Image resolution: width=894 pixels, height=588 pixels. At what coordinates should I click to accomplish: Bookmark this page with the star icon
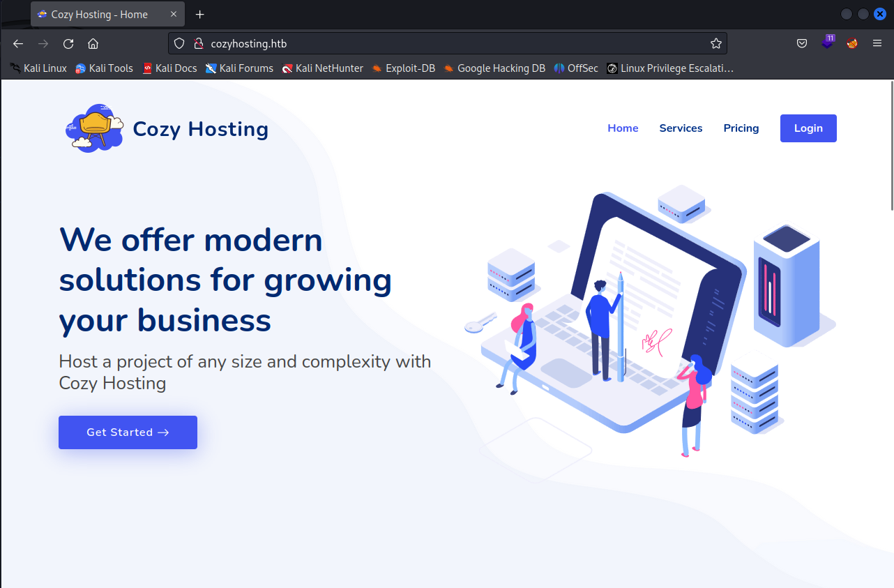(x=715, y=43)
